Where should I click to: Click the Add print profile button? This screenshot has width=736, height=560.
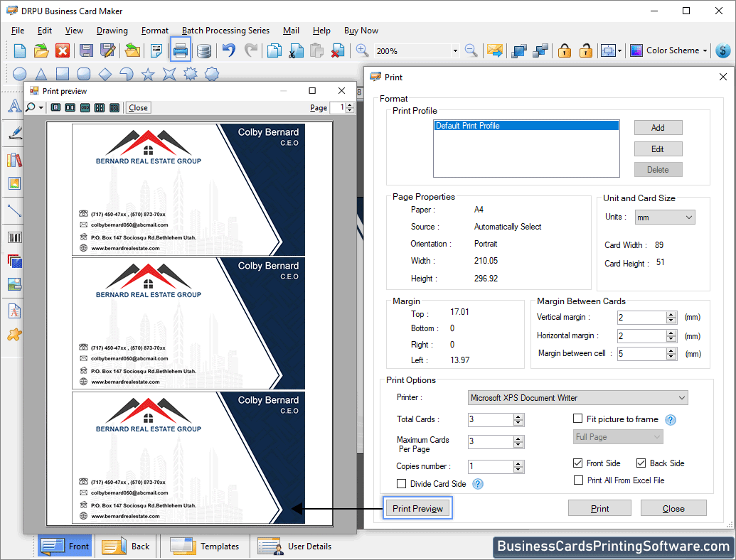click(658, 128)
